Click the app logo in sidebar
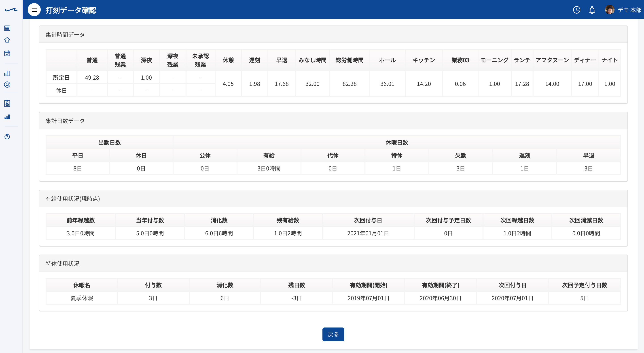The width and height of the screenshot is (644, 353). click(x=11, y=10)
